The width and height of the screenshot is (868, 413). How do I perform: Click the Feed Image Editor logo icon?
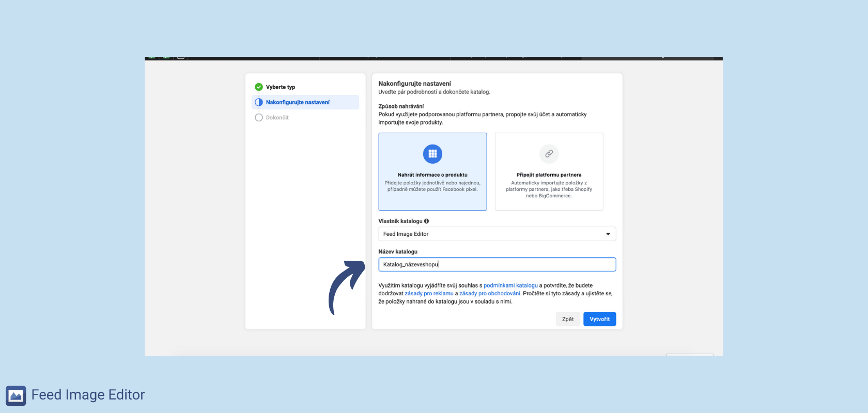(16, 395)
